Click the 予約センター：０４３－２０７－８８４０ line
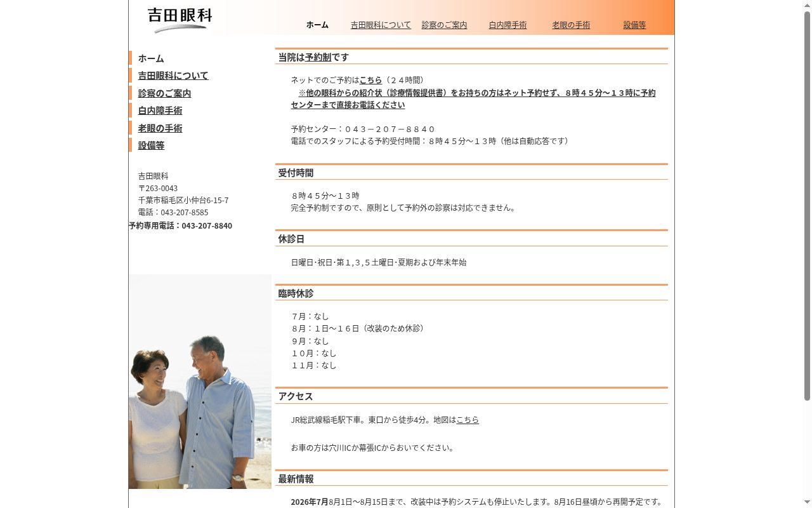Screen dimensions: 812x508 pyautogui.click(x=363, y=129)
